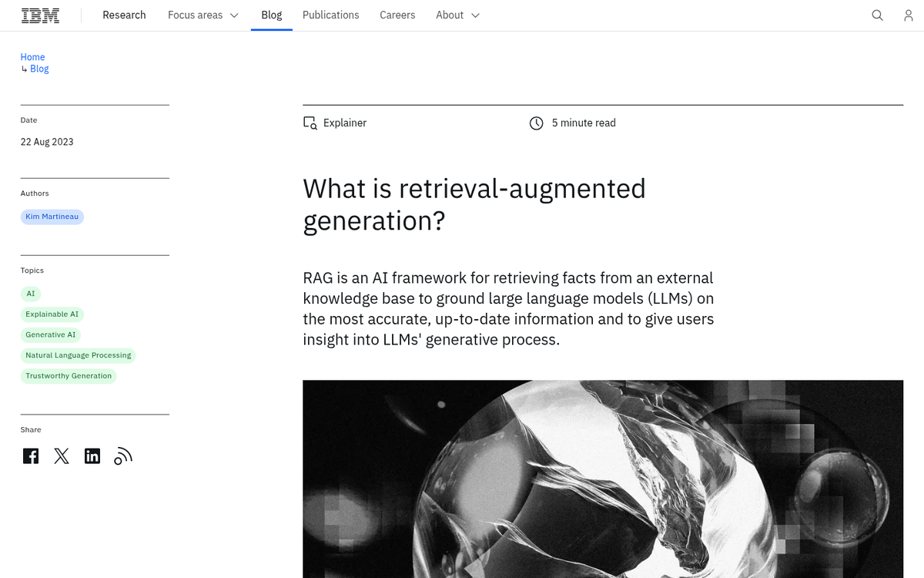The image size is (924, 578).
Task: Click the IBM logo
Action: 40,15
